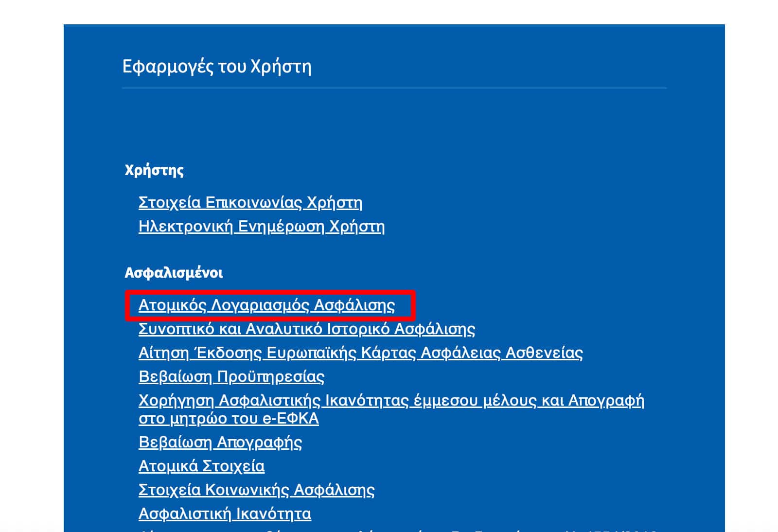Open Στοιχεία Κοινωνικής Ασφάλισης link
Viewport: 778px width, 532px height.
tap(256, 490)
